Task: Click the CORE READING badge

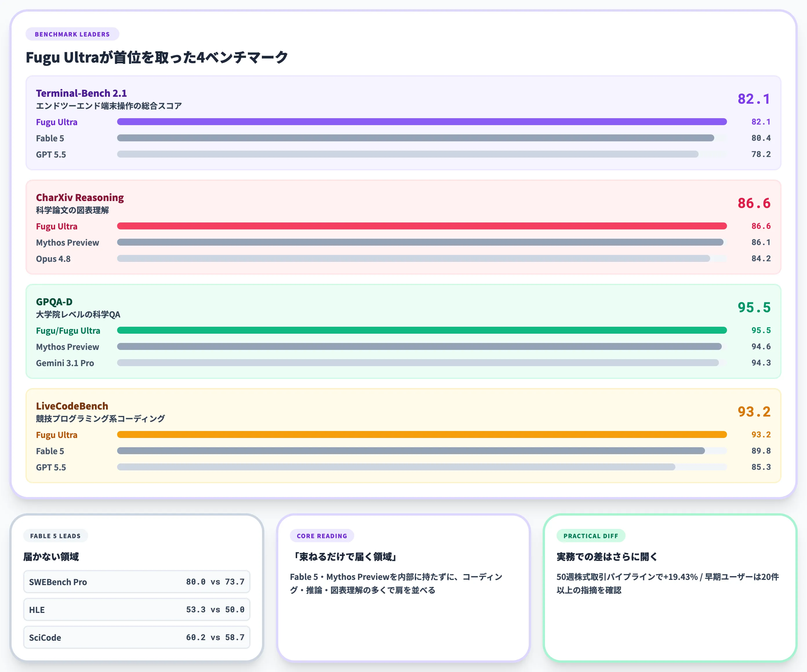Action: (322, 536)
